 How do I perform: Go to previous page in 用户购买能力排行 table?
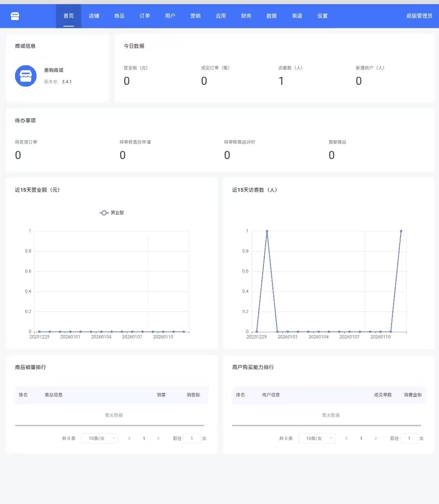tap(346, 438)
